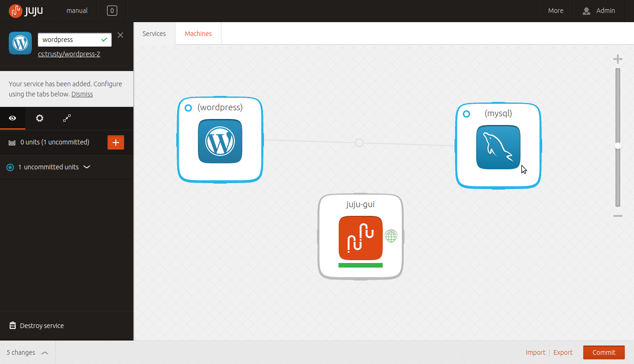
Task: Switch to the Machines tab
Action: click(x=198, y=34)
